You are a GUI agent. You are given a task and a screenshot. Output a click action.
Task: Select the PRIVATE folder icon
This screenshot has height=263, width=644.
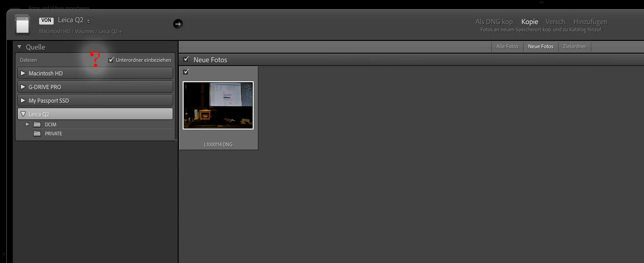pyautogui.click(x=37, y=134)
